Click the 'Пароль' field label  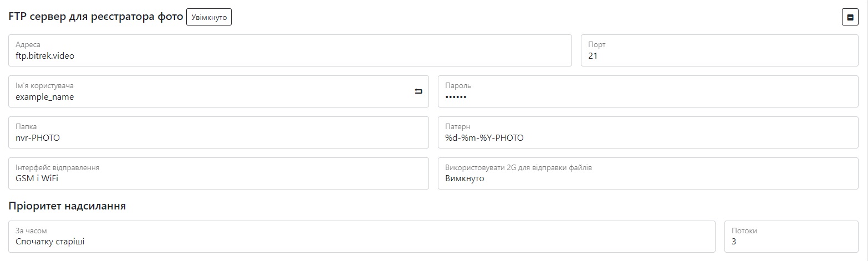point(458,86)
